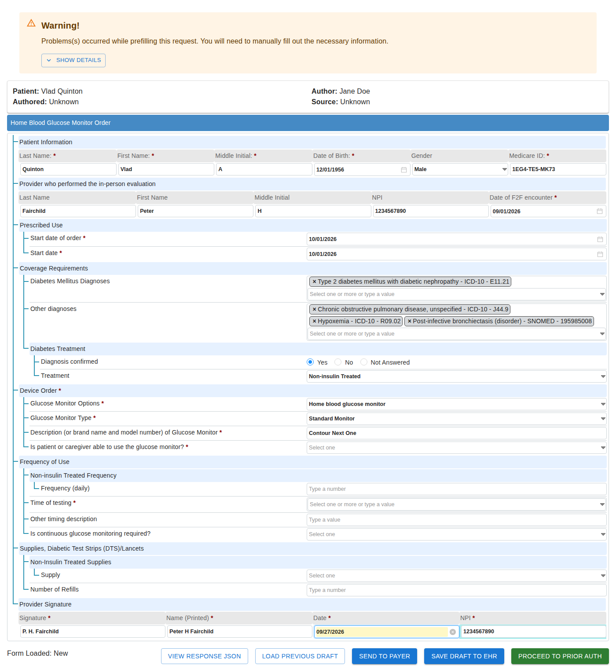Remove the Post-infective bronchiectasis tag

[x=409, y=321]
